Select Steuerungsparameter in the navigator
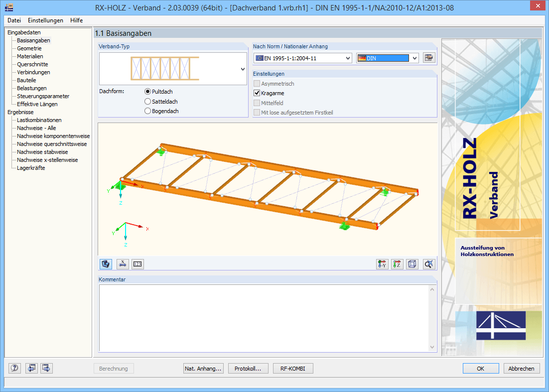Screen dimensions: 549x392 (43, 96)
